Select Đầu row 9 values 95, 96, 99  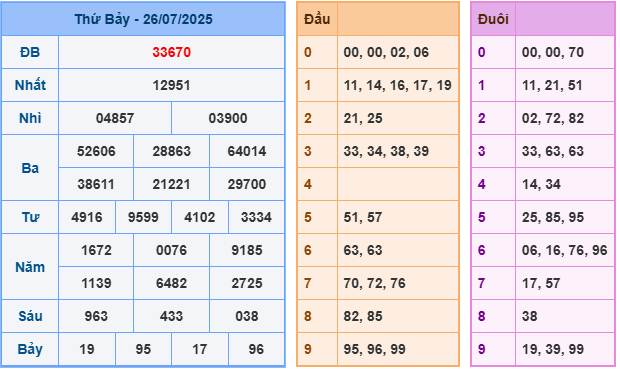(374, 349)
